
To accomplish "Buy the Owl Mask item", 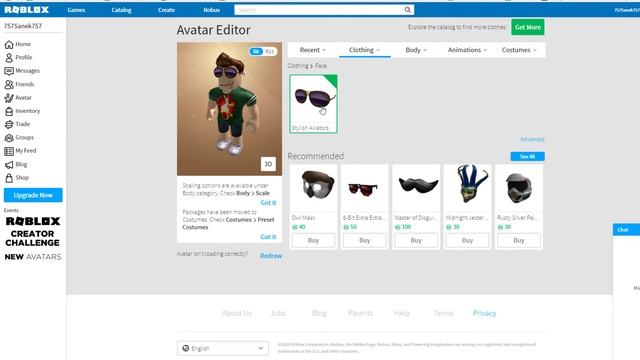I will pos(313,240).
